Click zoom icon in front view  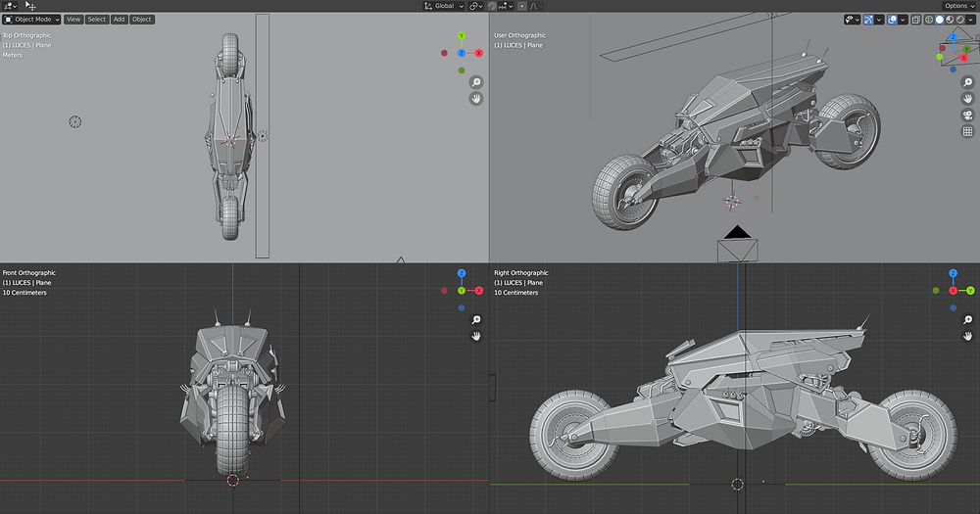coord(476,320)
